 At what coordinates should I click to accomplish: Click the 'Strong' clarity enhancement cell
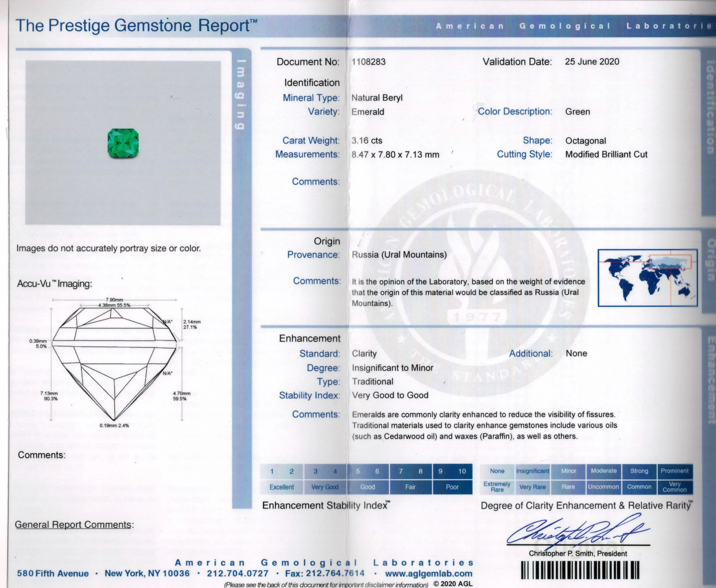[x=639, y=471]
